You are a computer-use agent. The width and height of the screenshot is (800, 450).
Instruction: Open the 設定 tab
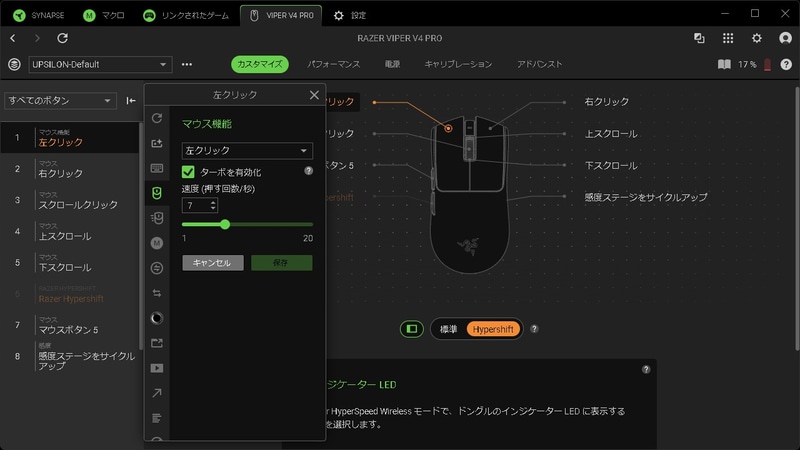tap(350, 15)
